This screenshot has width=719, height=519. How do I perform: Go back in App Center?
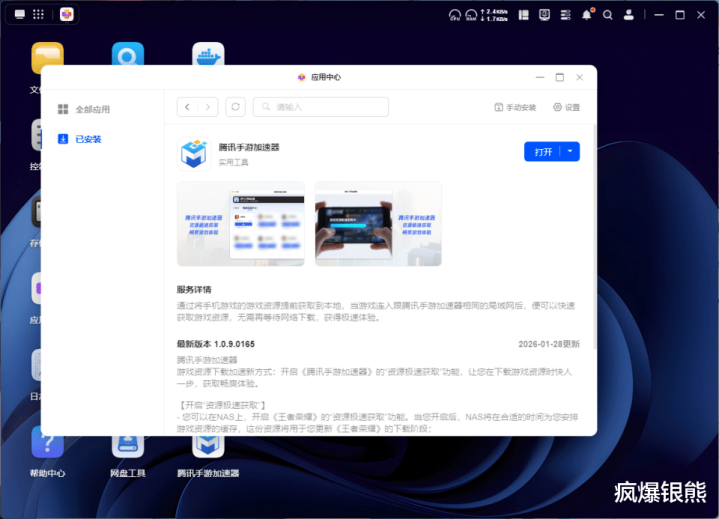click(187, 107)
